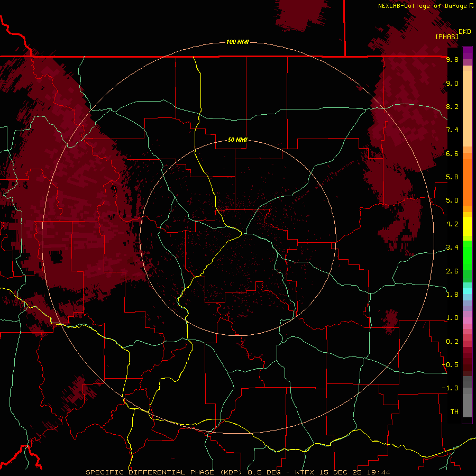The width and height of the screenshot is (476, 476).
Task: Click the purple top segment of the color bar
Action: coord(467,53)
